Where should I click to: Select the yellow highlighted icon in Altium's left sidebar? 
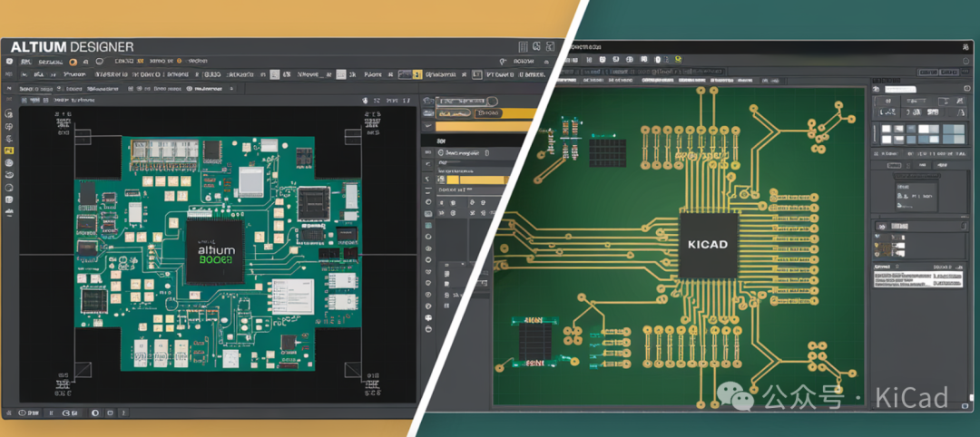[x=9, y=151]
